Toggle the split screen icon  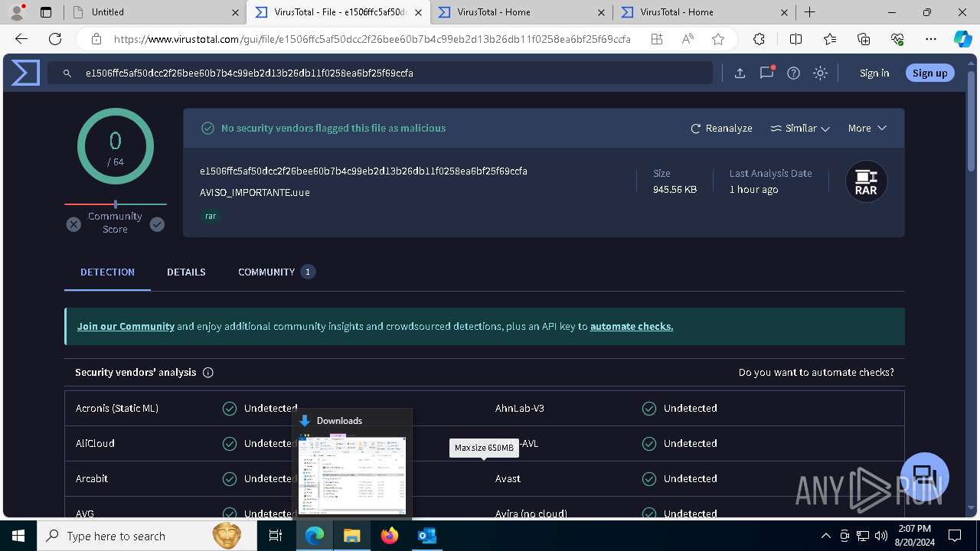pos(796,39)
